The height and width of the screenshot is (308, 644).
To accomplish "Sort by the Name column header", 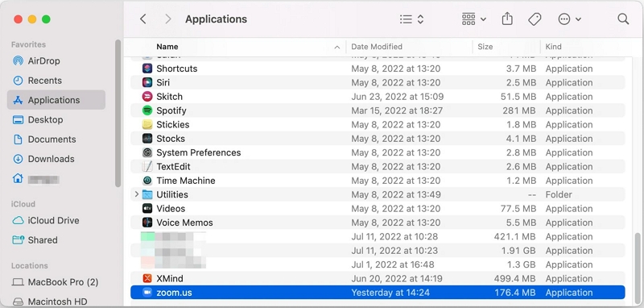I will pos(167,47).
